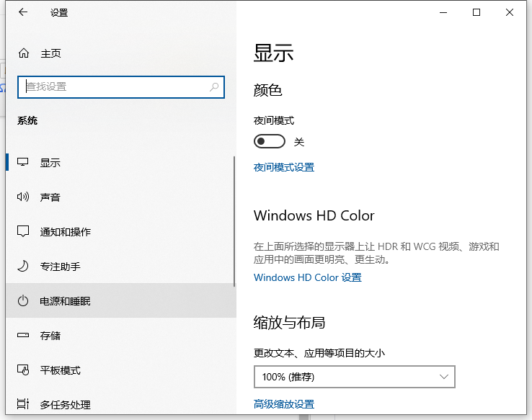Viewport: 532px width, 420px height.
Task: Click the 电源和睡眠 power icon
Action: 23,301
